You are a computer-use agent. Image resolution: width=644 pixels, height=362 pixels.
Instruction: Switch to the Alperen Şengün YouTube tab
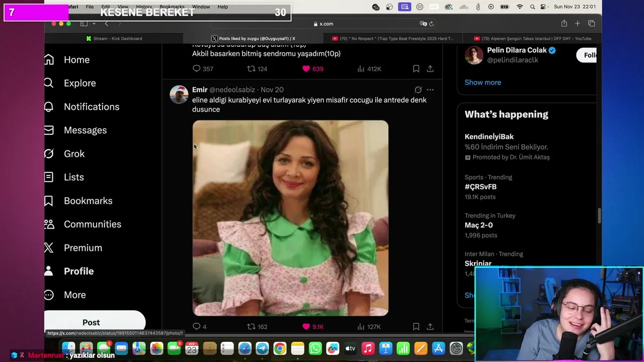(532, 38)
